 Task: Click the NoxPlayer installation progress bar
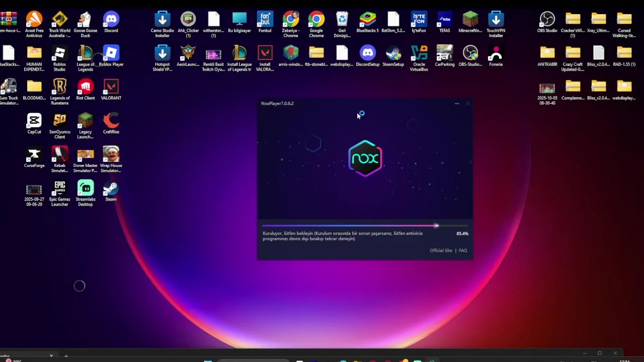[365, 226]
